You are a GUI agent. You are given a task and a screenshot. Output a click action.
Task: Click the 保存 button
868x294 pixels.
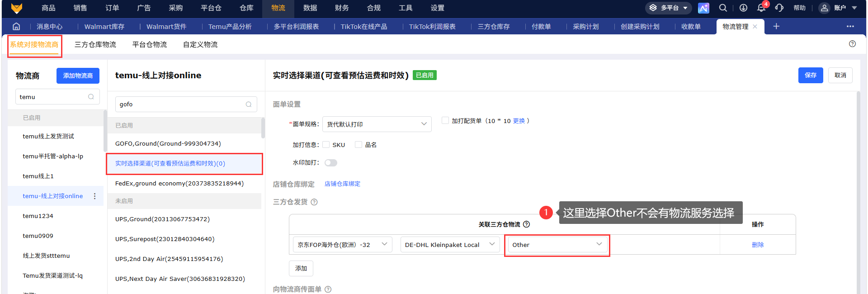(x=811, y=75)
